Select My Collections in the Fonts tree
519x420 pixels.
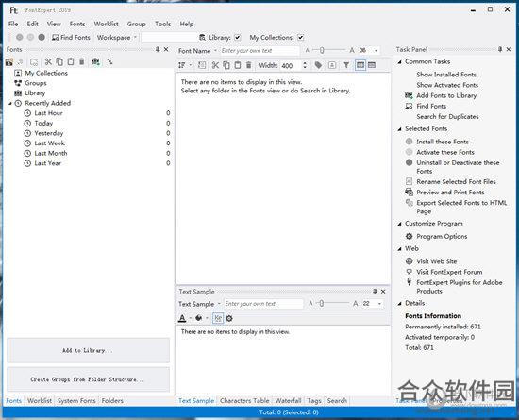(x=46, y=73)
